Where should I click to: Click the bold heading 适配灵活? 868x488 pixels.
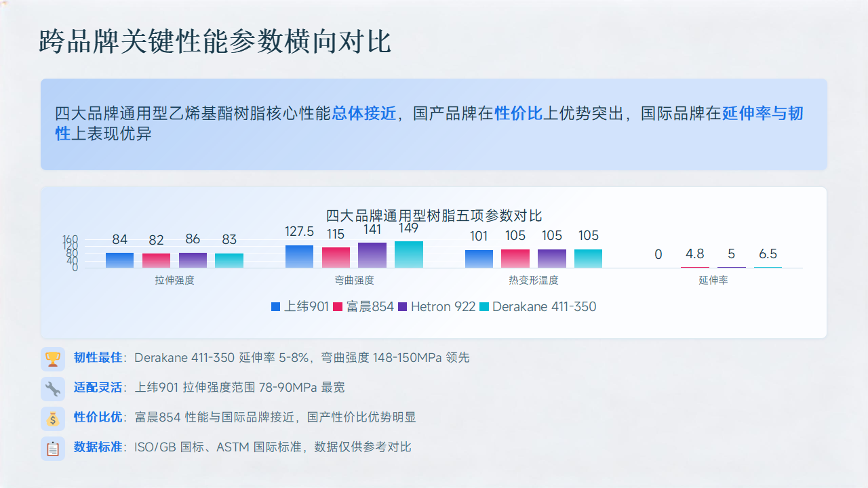98,388
